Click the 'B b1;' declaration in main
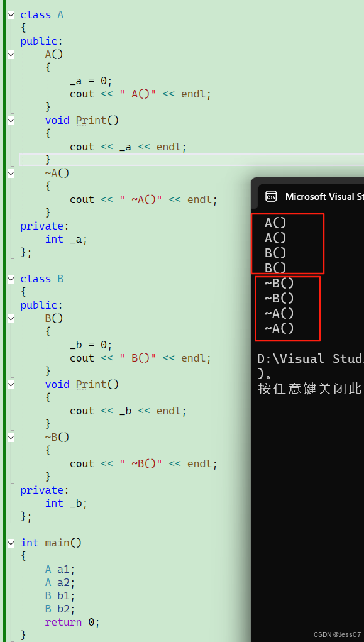 coord(60,595)
